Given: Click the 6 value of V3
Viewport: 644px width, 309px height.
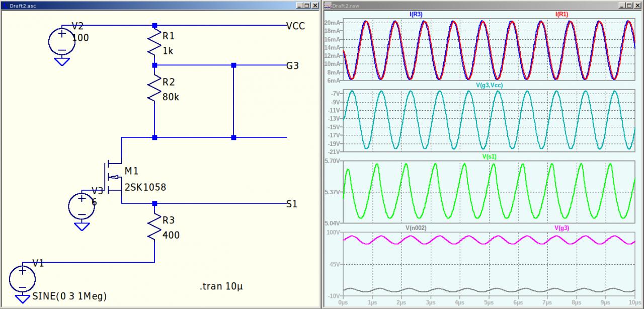Looking at the screenshot, I should (94, 202).
